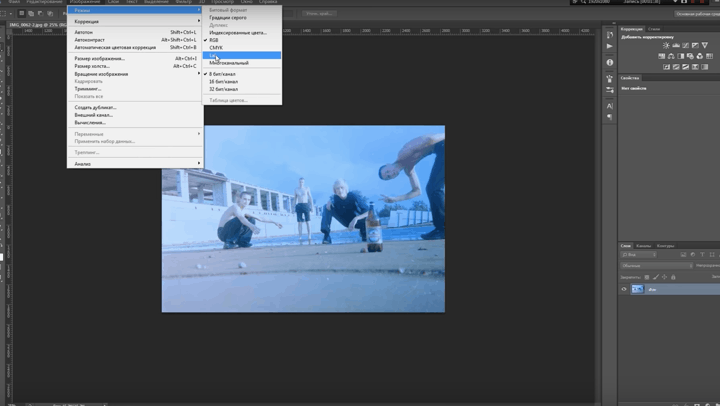Open the Info panel icon
The image size is (720, 406).
tap(609, 62)
